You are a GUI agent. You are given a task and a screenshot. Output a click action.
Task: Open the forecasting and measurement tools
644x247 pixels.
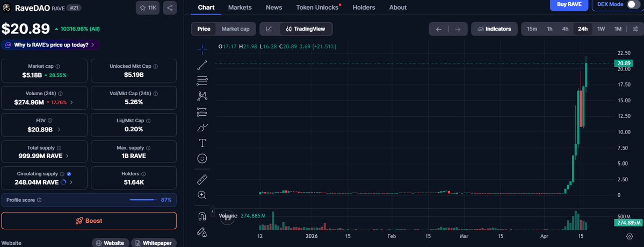202,112
